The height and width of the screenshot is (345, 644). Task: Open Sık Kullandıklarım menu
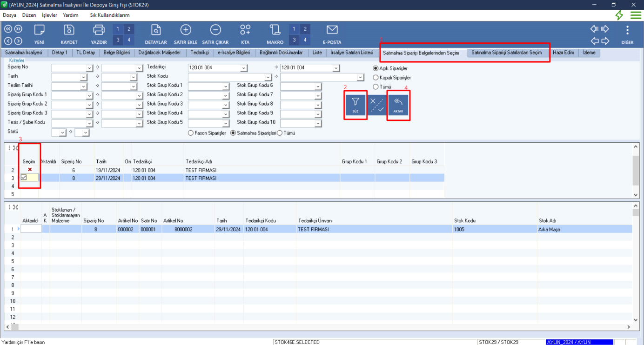click(x=110, y=15)
